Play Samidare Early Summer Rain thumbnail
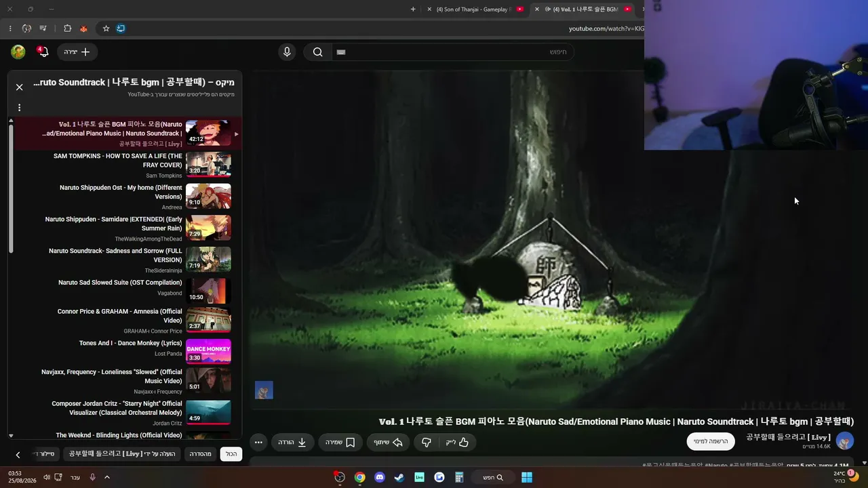The image size is (868, 488). pyautogui.click(x=208, y=228)
